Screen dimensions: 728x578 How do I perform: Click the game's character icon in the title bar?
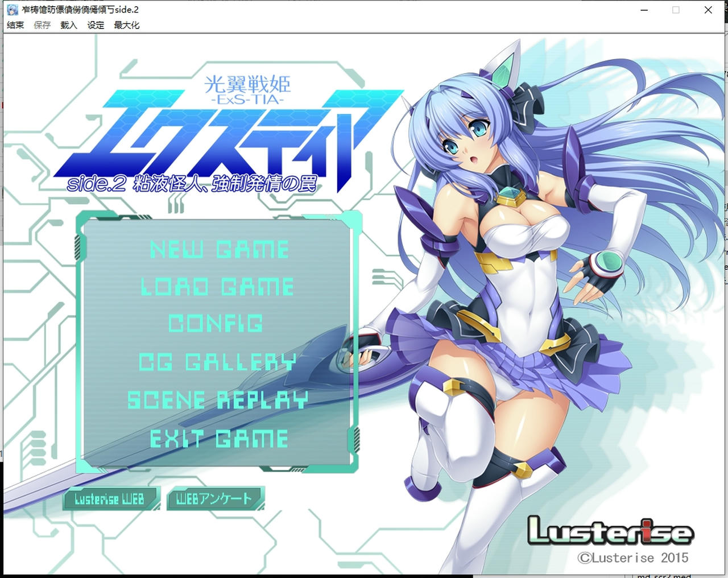coord(12,9)
